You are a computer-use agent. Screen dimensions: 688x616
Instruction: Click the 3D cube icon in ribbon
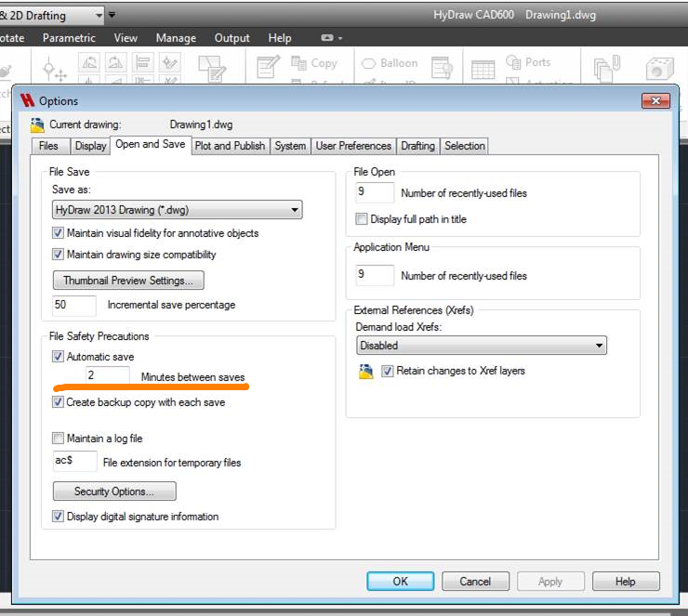tap(659, 69)
